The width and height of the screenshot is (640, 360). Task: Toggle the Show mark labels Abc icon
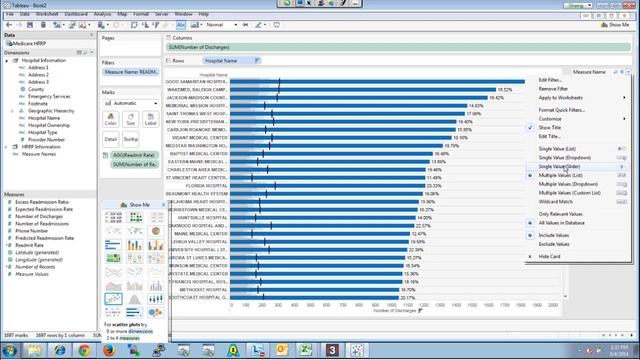[x=180, y=25]
